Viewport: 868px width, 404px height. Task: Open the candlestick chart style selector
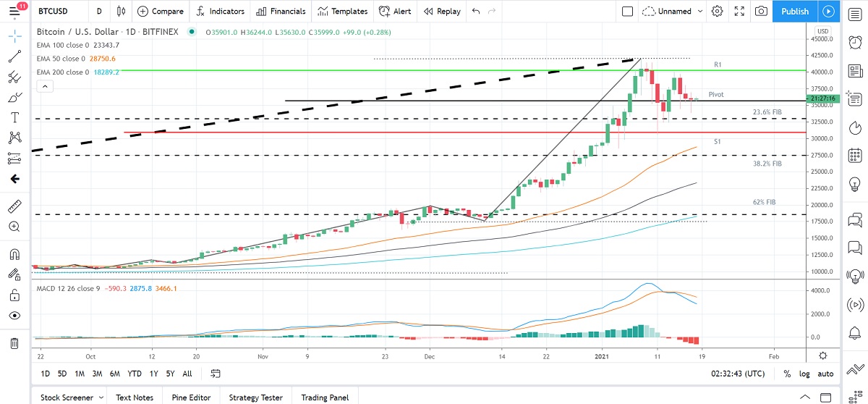click(120, 12)
